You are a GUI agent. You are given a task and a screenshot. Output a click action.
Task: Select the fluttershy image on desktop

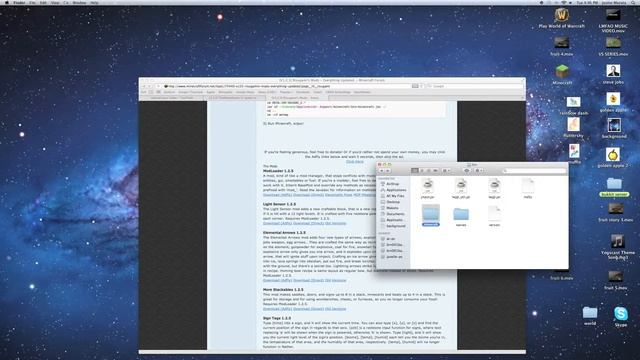(573, 124)
